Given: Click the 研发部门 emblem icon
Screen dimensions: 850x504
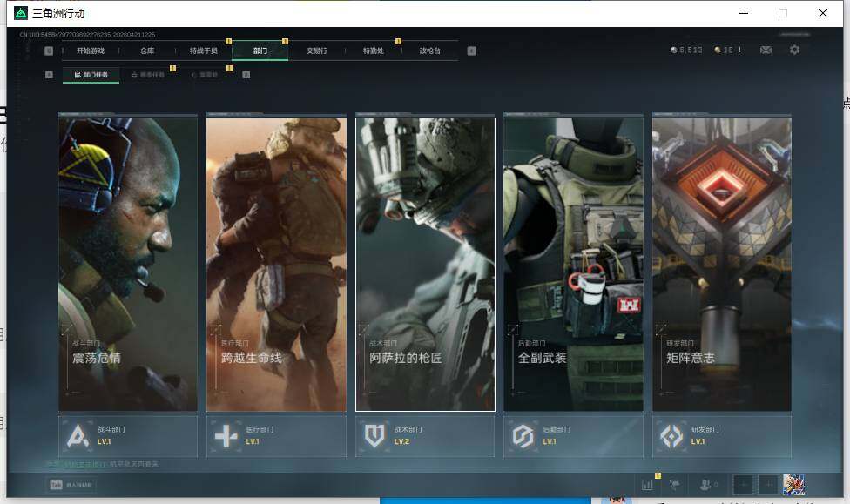Looking at the screenshot, I should click(671, 436).
